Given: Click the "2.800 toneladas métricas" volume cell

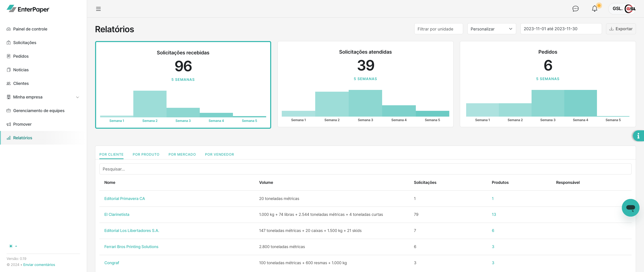Looking at the screenshot, I should [282, 247].
